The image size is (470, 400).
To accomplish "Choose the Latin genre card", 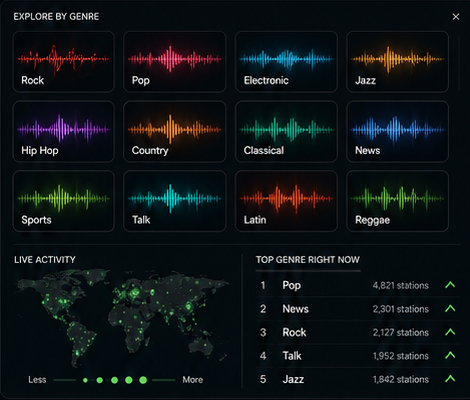I will click(286, 201).
